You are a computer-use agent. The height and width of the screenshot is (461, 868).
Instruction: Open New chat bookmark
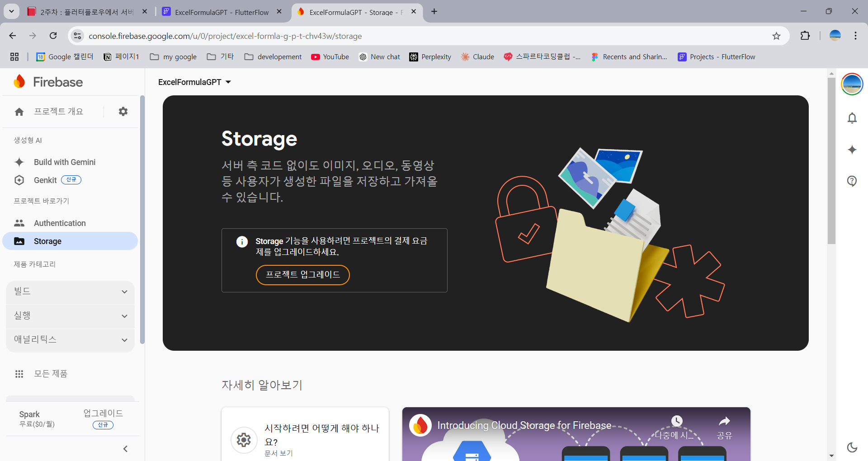click(379, 57)
